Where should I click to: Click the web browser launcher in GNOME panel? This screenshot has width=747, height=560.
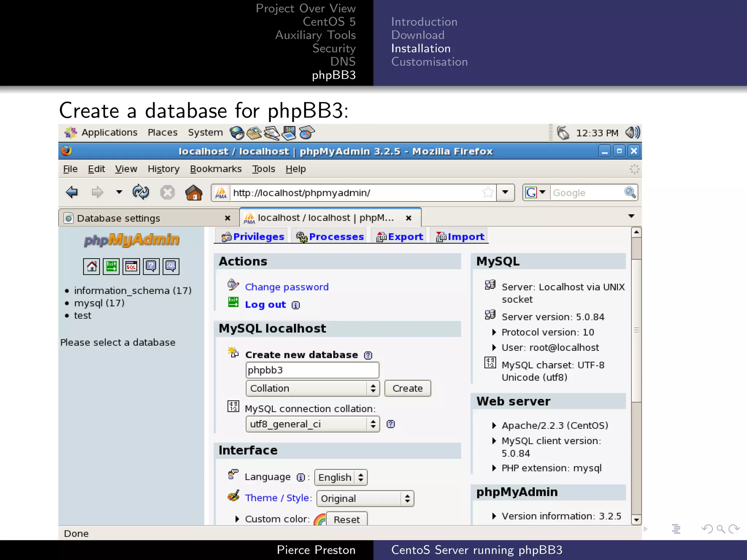tap(237, 133)
